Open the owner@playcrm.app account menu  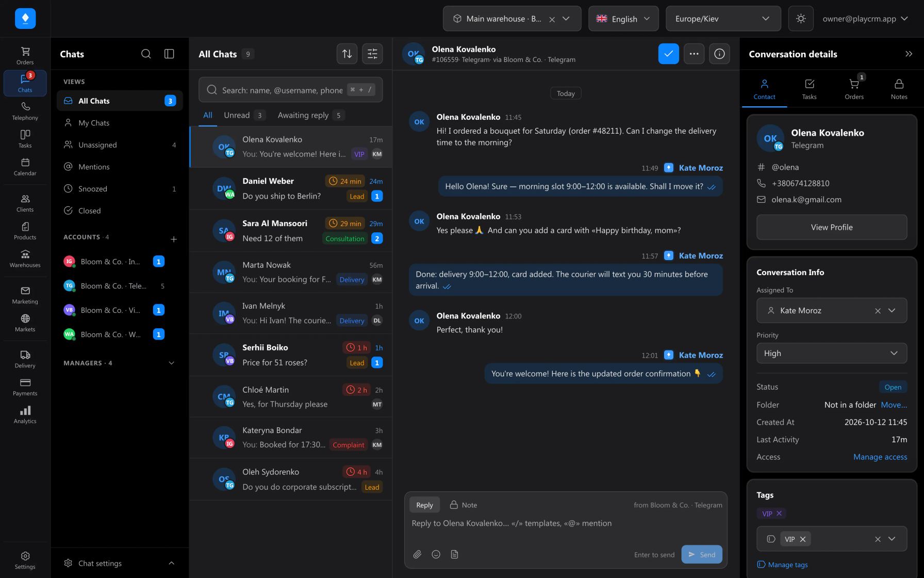point(865,19)
